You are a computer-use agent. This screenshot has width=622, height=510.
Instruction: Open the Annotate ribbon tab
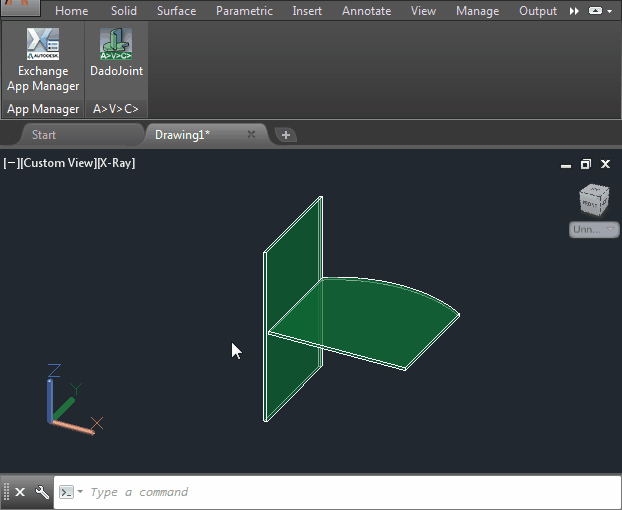tap(367, 11)
